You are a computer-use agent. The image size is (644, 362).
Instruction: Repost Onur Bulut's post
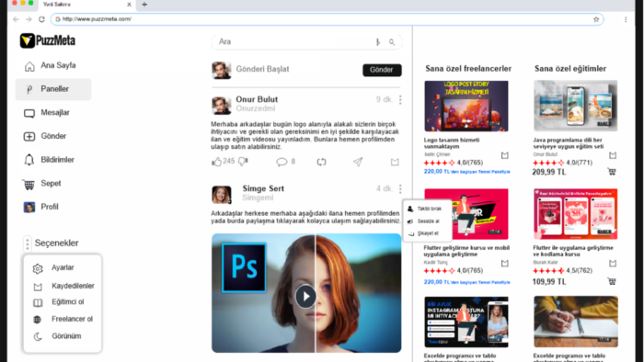pyautogui.click(x=322, y=162)
